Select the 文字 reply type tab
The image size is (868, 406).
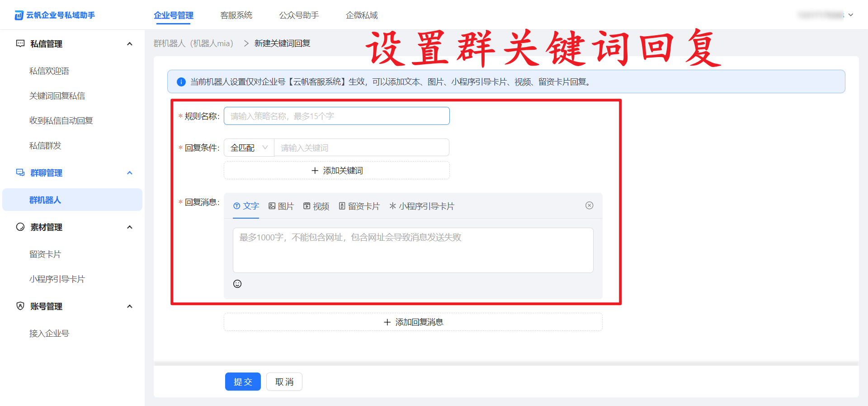[246, 206]
